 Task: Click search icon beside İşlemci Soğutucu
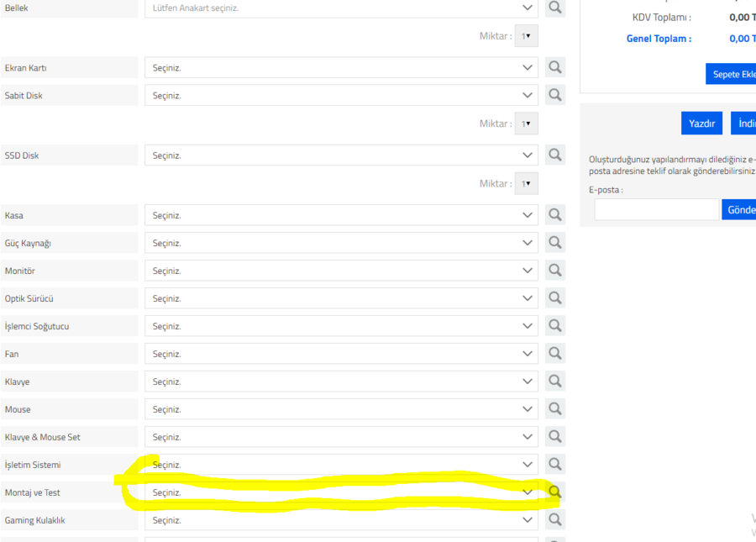click(555, 325)
